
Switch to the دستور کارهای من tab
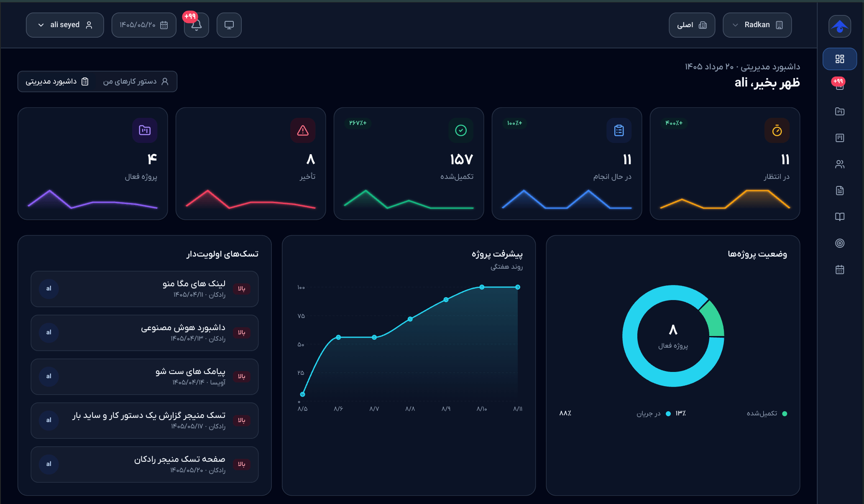(136, 81)
